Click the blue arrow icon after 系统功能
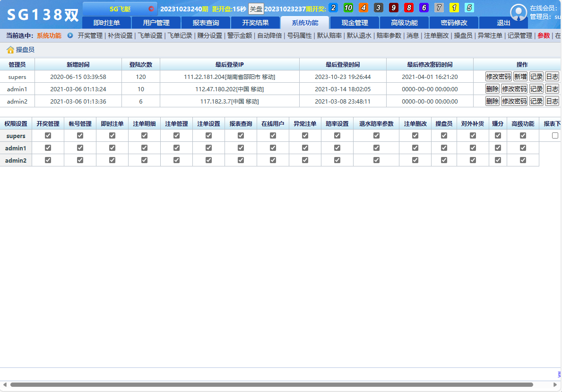This screenshot has height=392, width=562. [70, 35]
